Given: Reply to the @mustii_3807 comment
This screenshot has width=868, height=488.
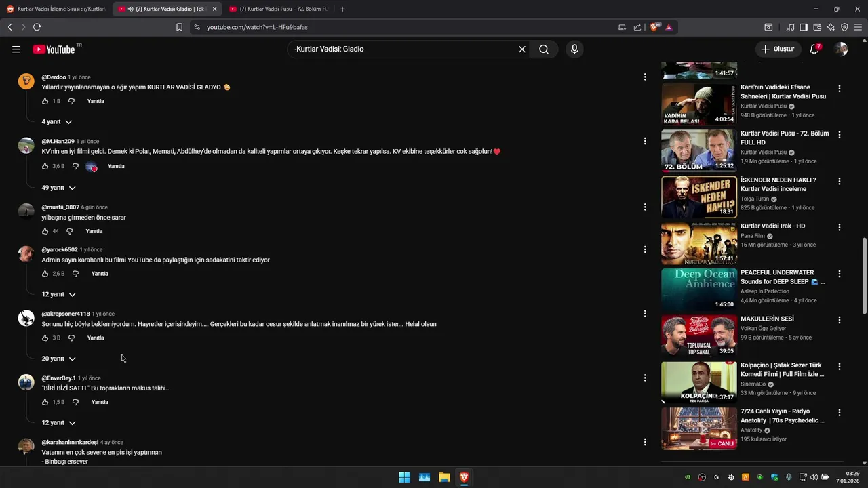Looking at the screenshot, I should 94,231.
